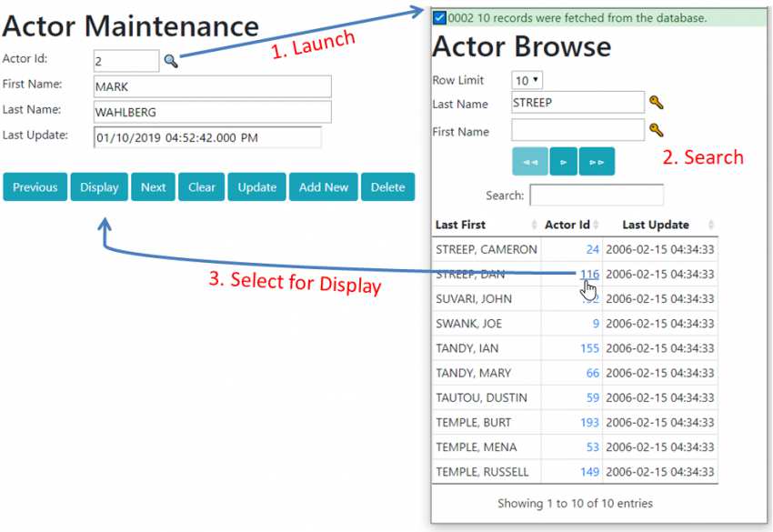Open actor id 24 for Streep, Cameron
Viewport: 773px width, 532px height.
[592, 249]
